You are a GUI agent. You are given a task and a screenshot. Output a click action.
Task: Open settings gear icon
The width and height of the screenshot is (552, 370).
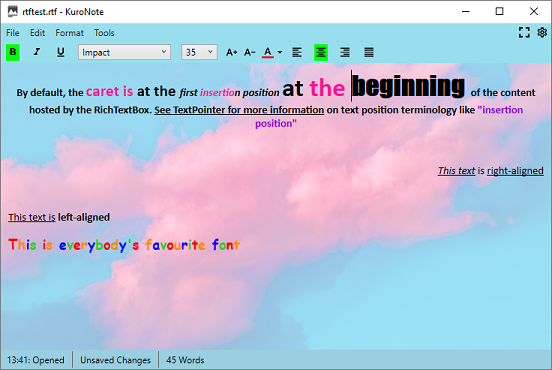542,32
